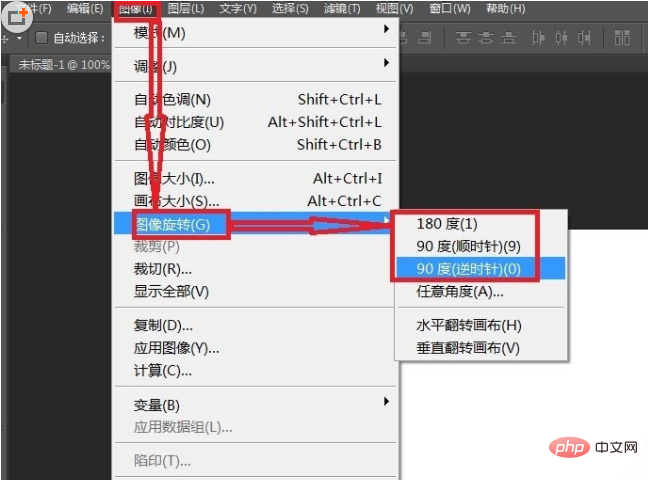The height and width of the screenshot is (480, 648).
Task: Click the Auto-Align Layers icon
Action: pyautogui.click(x=622, y=38)
